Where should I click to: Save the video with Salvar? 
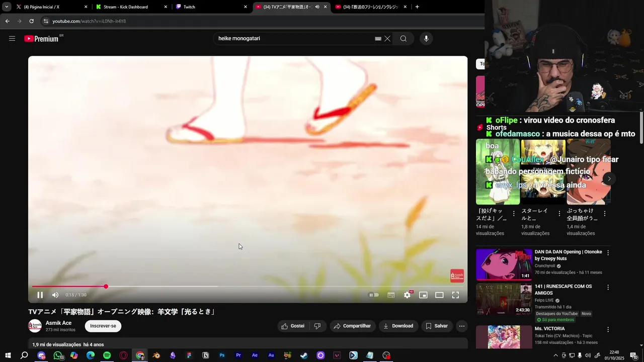(437, 326)
